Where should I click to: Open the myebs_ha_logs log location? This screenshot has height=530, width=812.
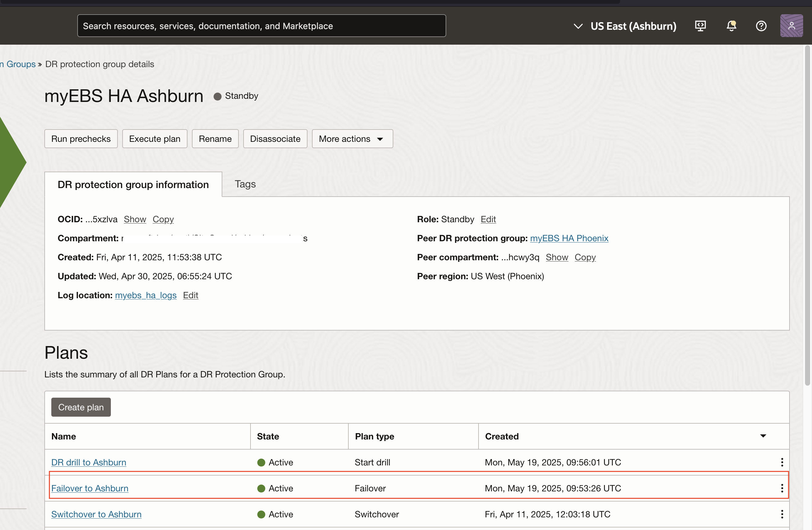pyautogui.click(x=146, y=295)
